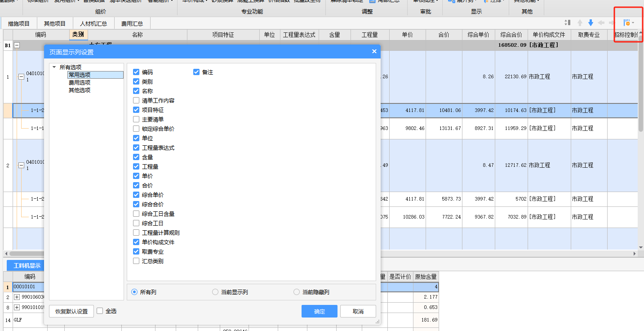Close the 页面显示列设置 dialog with X
644x331 pixels.
(374, 51)
